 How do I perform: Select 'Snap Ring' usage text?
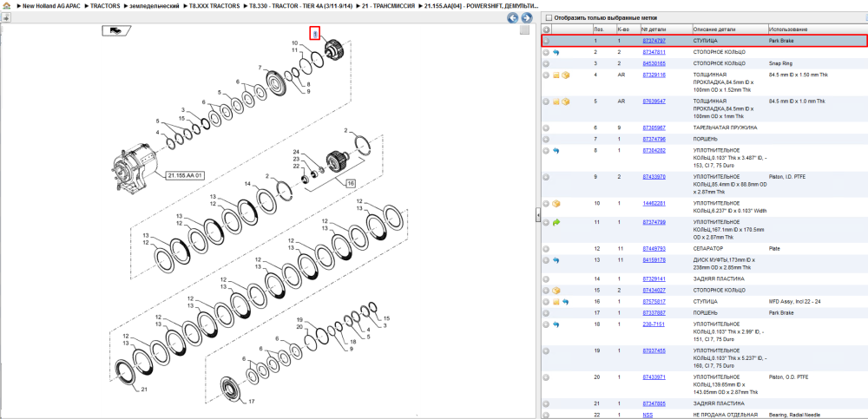coord(780,63)
